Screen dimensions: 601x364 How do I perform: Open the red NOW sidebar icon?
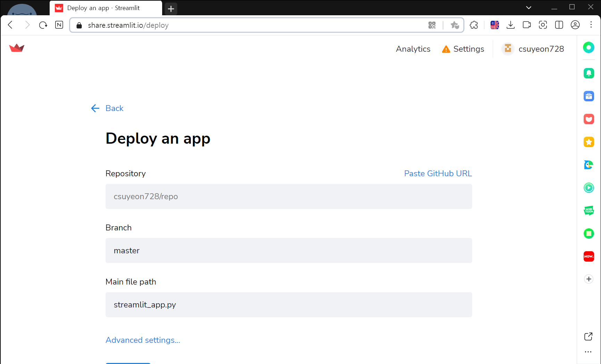tap(589, 256)
